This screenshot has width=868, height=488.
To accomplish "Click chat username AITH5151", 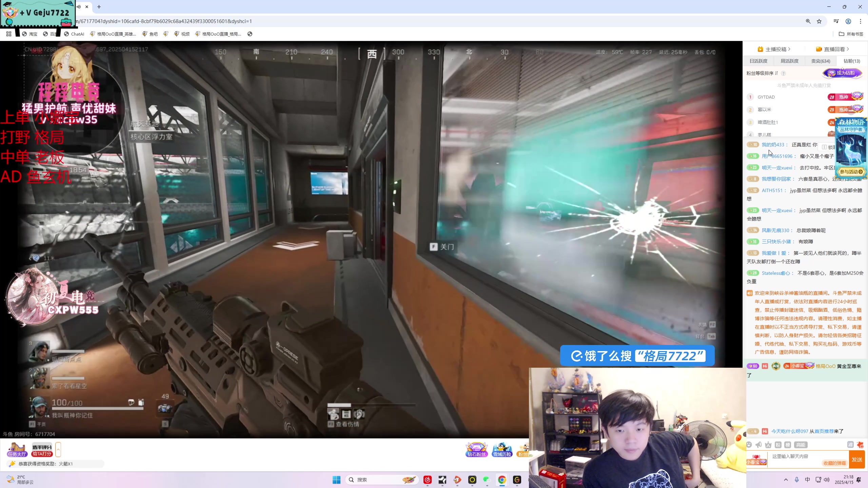I will 772,190.
